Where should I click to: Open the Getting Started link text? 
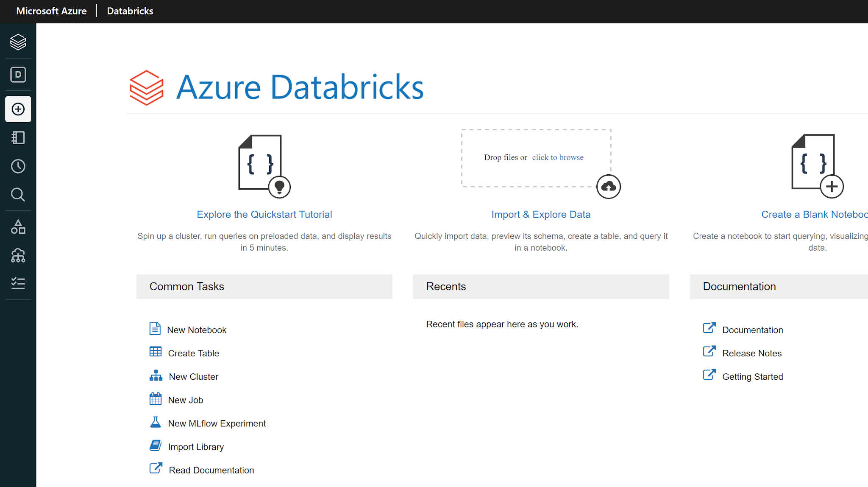753,377
